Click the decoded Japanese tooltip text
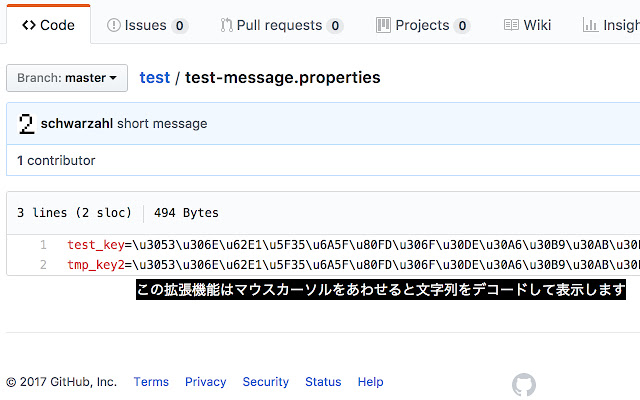The width and height of the screenshot is (640, 400). pyautogui.click(x=381, y=290)
